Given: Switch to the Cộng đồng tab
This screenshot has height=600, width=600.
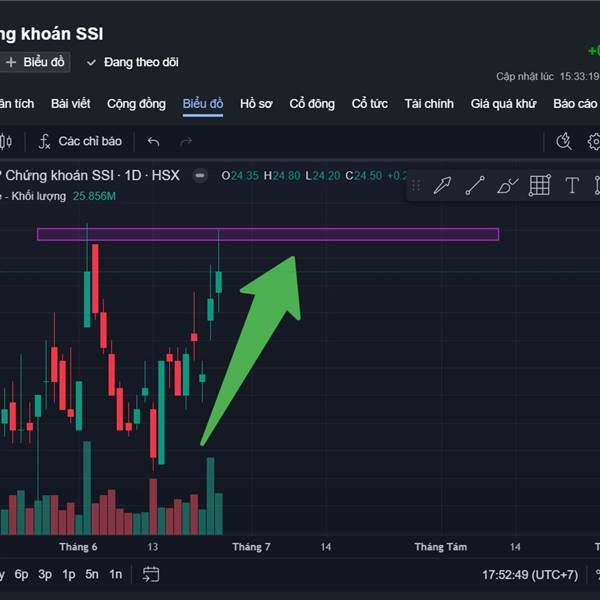Looking at the screenshot, I should tap(136, 104).
